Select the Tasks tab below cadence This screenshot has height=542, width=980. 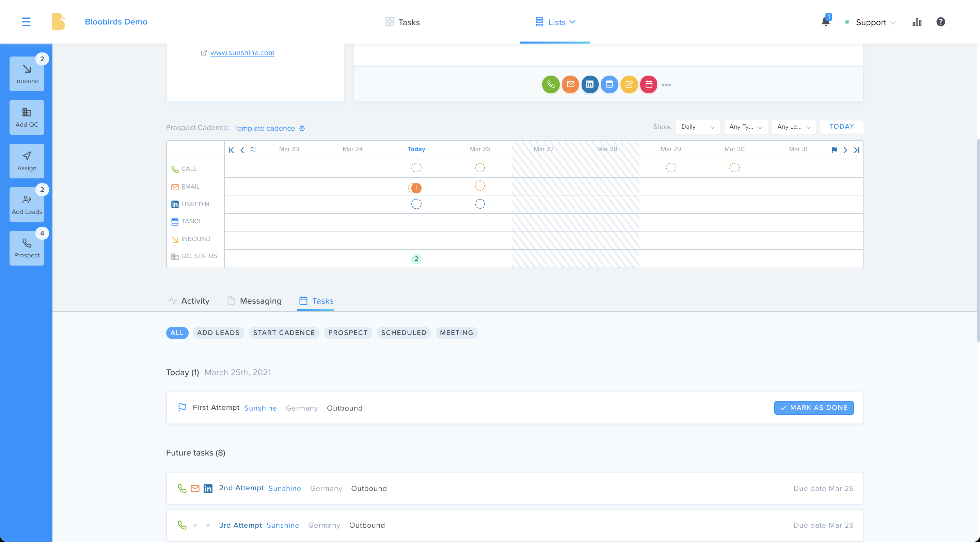tap(316, 301)
